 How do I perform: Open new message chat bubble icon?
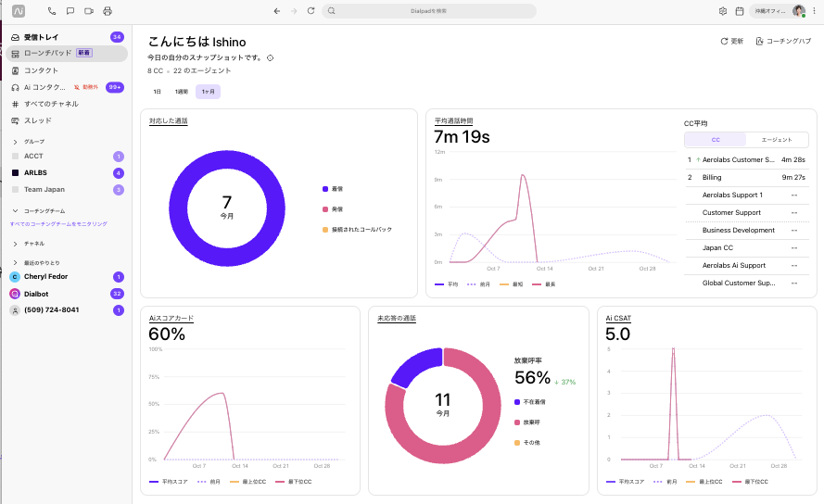coord(70,11)
